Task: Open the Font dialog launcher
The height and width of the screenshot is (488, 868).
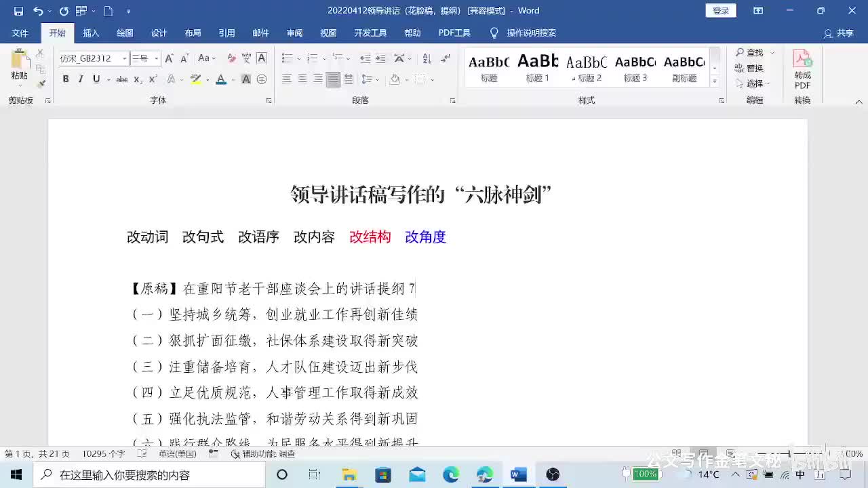Action: (269, 100)
